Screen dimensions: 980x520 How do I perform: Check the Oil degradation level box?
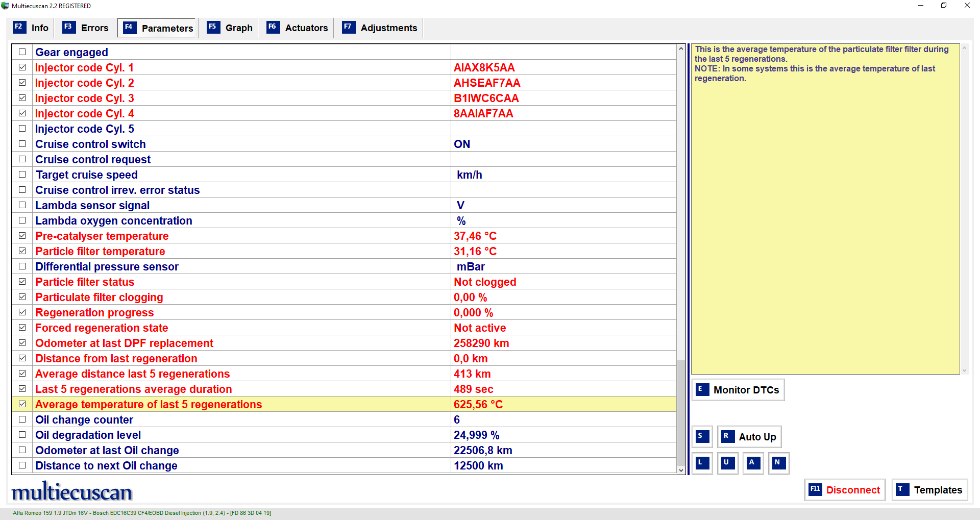(22, 435)
